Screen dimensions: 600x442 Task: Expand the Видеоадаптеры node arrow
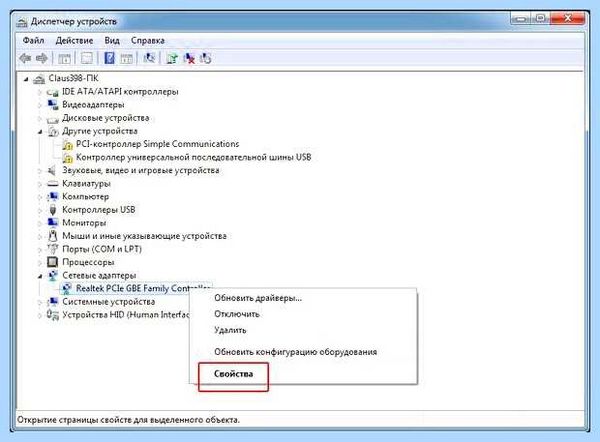[40, 105]
